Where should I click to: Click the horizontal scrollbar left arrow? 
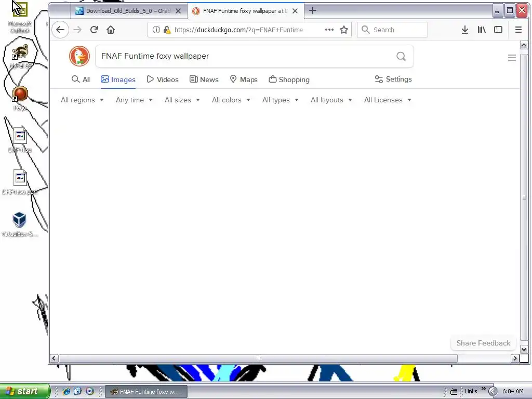[54, 358]
